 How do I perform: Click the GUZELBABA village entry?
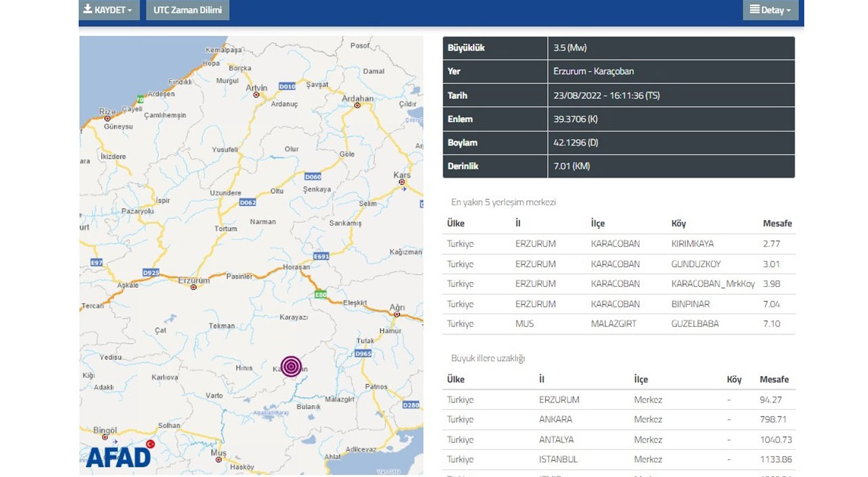point(694,324)
